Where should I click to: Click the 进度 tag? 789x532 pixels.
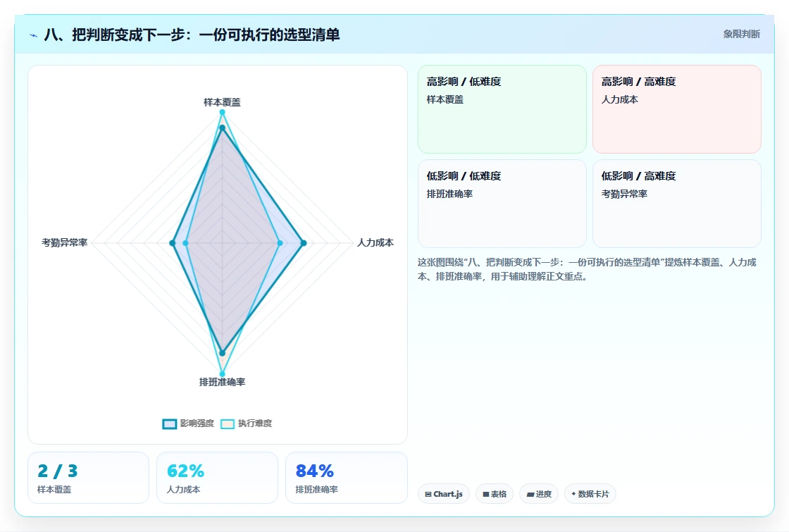click(x=539, y=494)
